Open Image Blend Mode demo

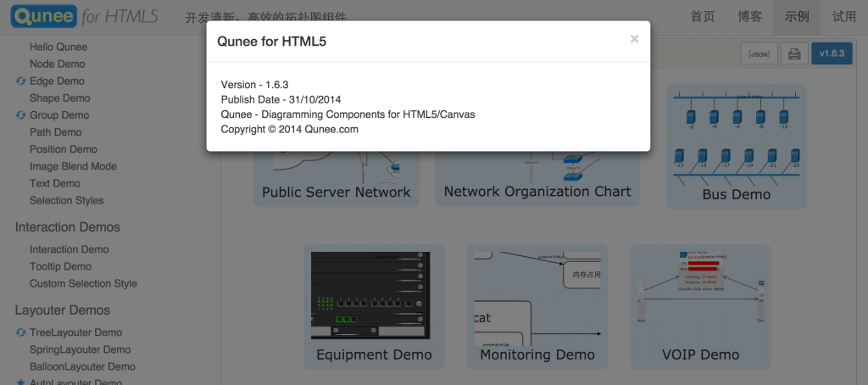pos(73,167)
